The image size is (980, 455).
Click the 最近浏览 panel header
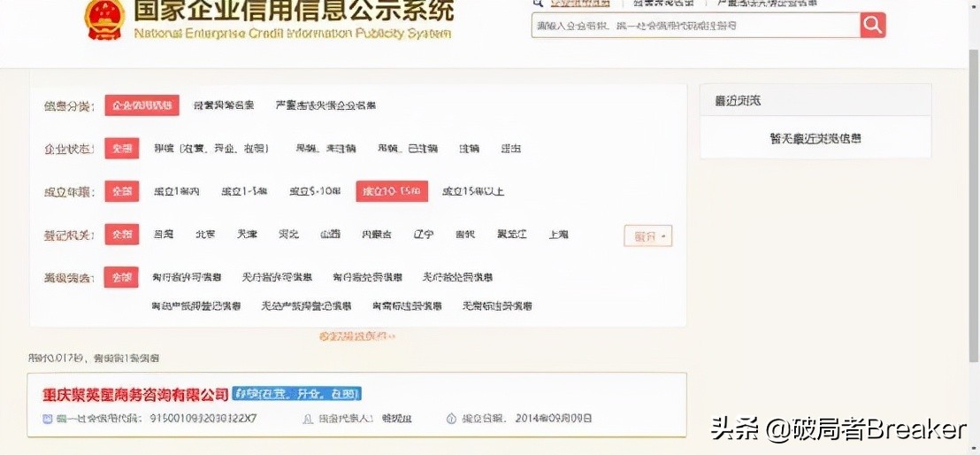tap(815, 100)
